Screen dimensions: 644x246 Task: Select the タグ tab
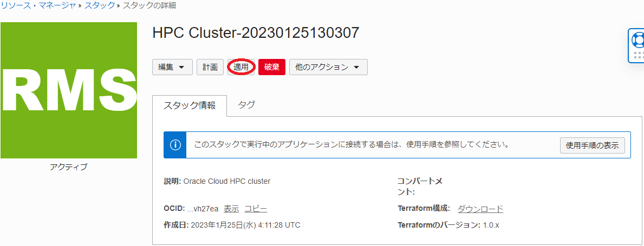pyautogui.click(x=246, y=105)
